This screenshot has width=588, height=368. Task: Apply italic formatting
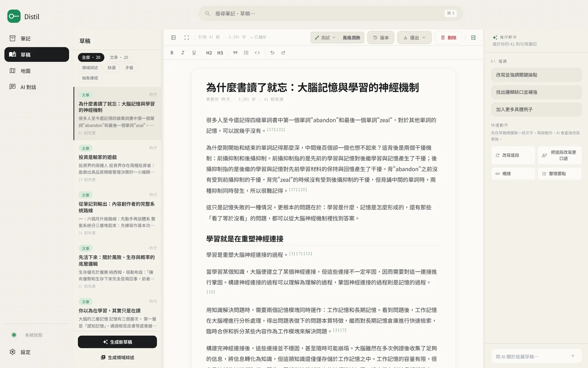[183, 53]
